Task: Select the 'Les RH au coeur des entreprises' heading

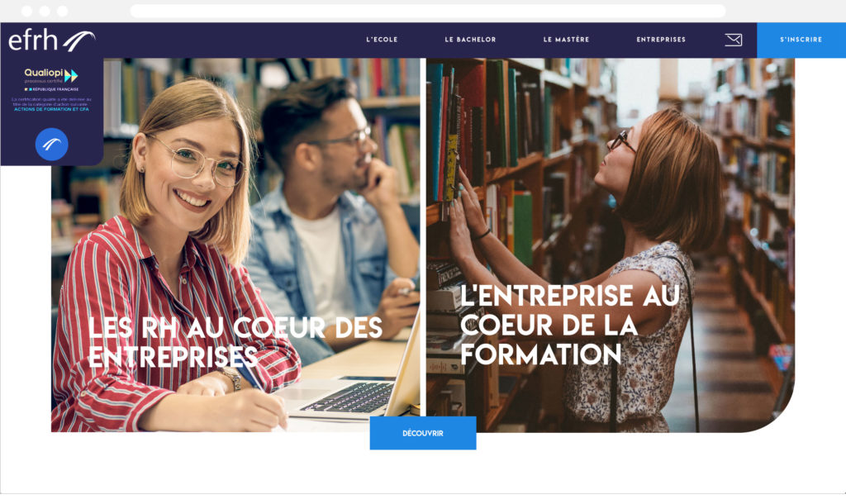Action: 235,342
